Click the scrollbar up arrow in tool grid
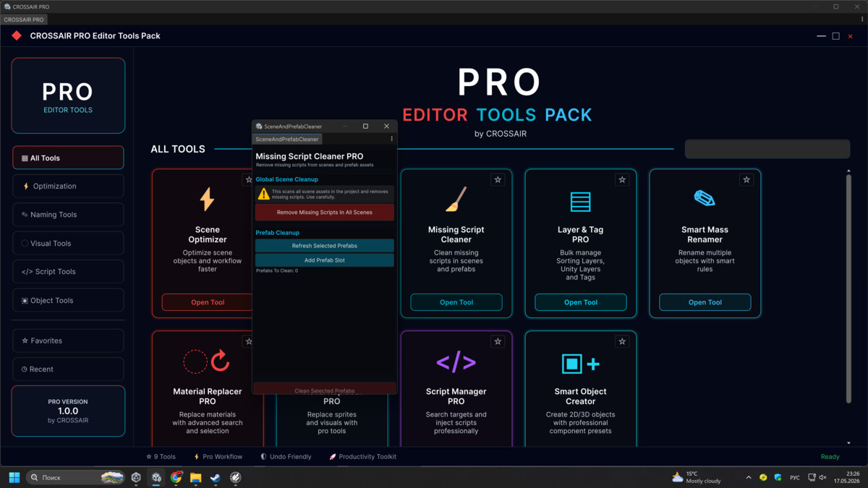Viewport: 868px width, 488px height. click(849, 171)
